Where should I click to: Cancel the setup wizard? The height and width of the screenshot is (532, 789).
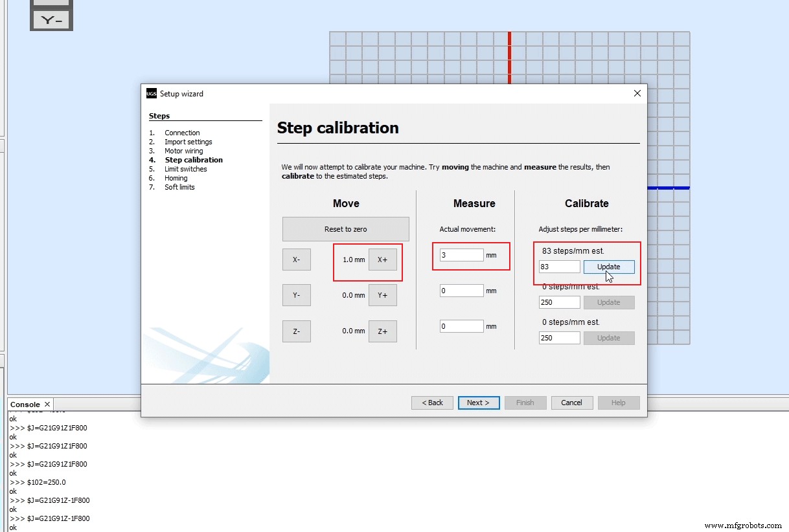[572, 402]
